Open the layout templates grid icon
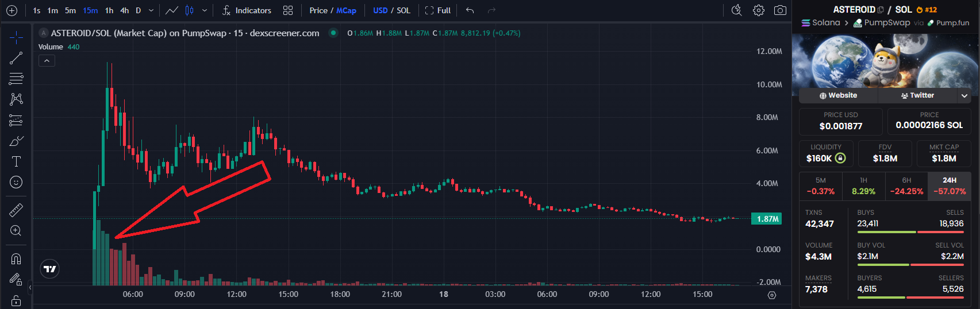 288,10
